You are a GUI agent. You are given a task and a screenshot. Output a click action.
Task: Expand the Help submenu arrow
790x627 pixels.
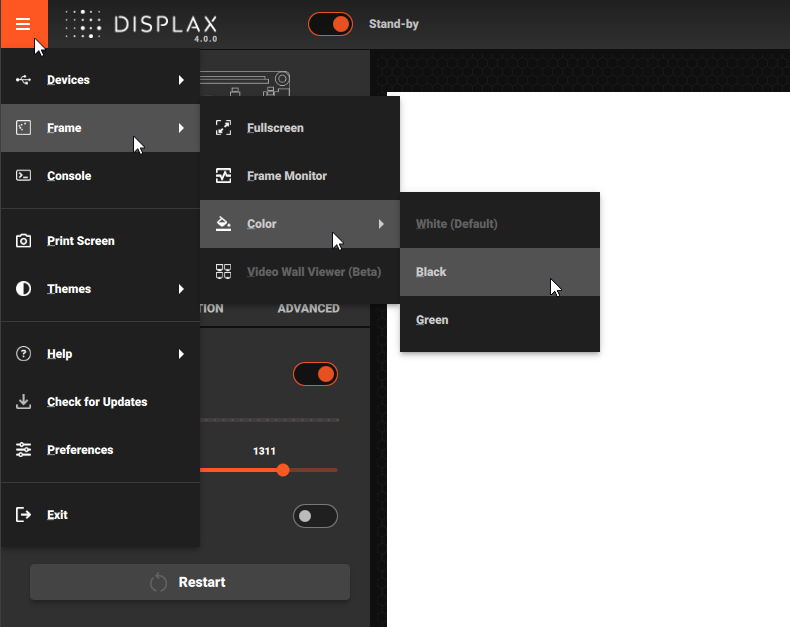click(x=181, y=354)
